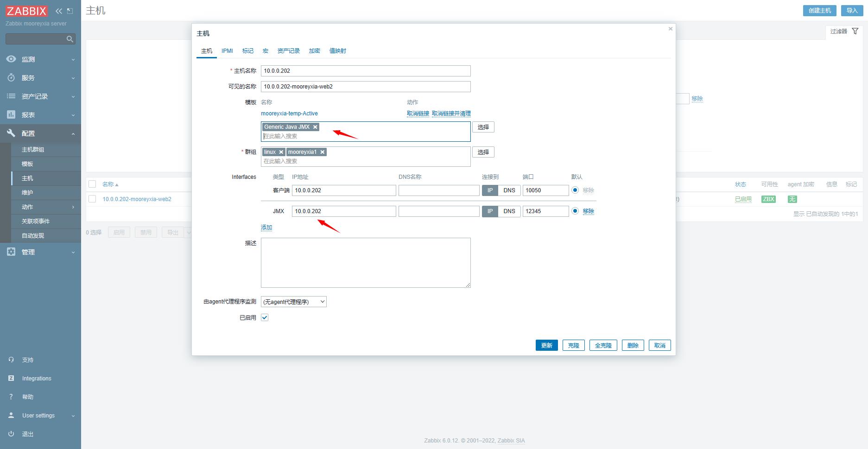
Task: Click the 更新 button
Action: [547, 345]
